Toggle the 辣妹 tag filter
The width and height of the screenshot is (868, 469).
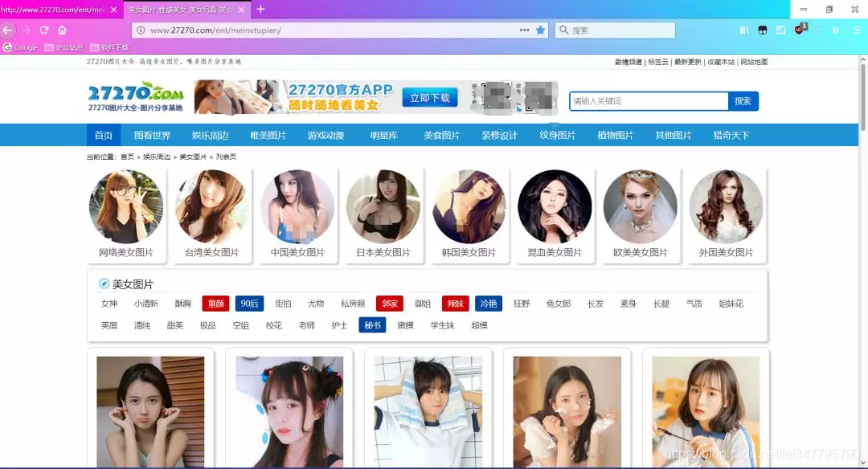point(456,304)
